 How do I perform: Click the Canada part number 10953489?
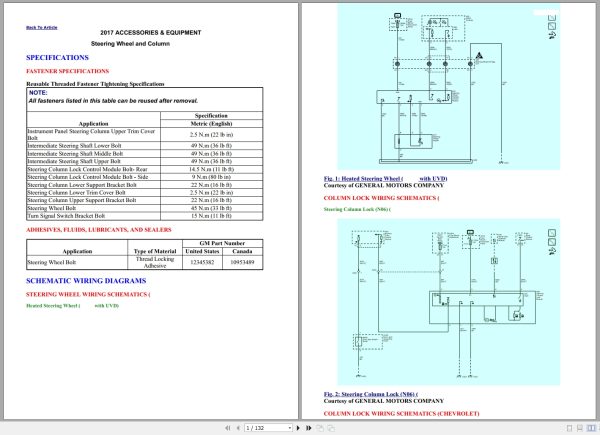[x=242, y=262]
